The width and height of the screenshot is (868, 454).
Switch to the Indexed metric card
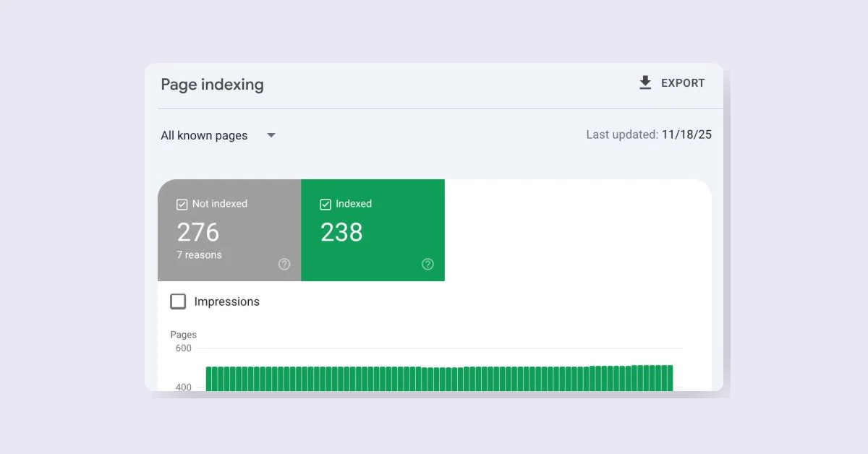click(373, 230)
